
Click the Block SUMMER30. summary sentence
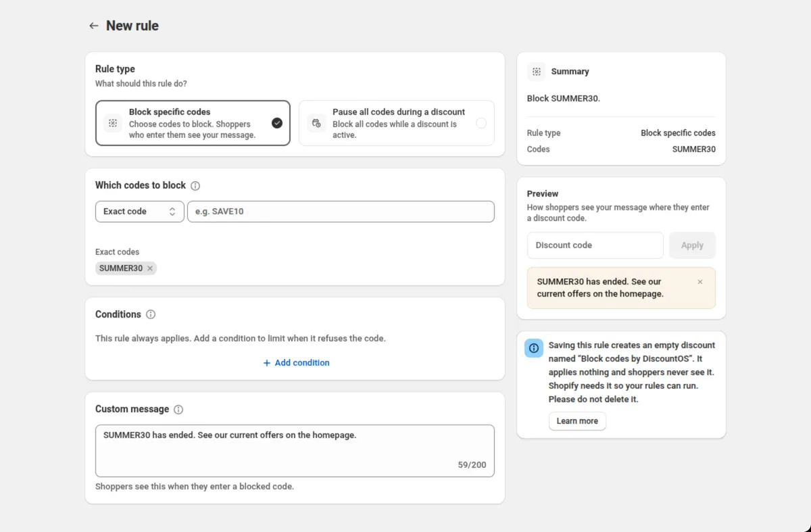pos(564,99)
